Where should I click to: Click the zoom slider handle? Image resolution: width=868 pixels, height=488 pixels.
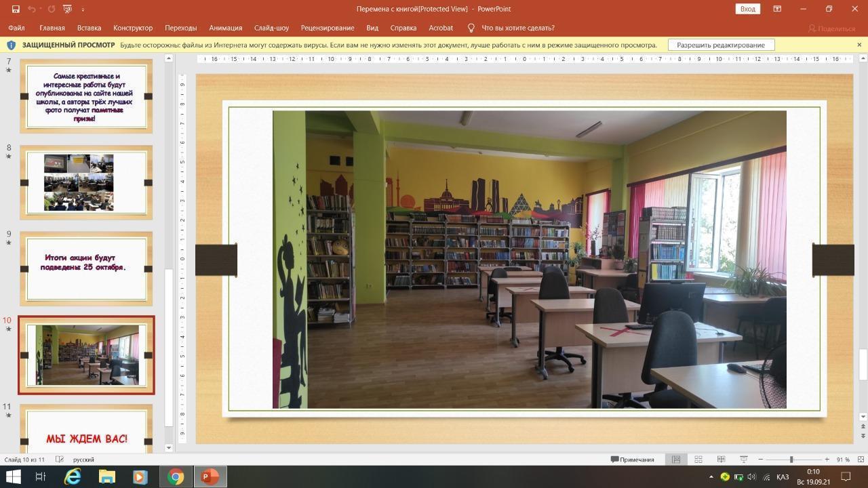(x=791, y=460)
